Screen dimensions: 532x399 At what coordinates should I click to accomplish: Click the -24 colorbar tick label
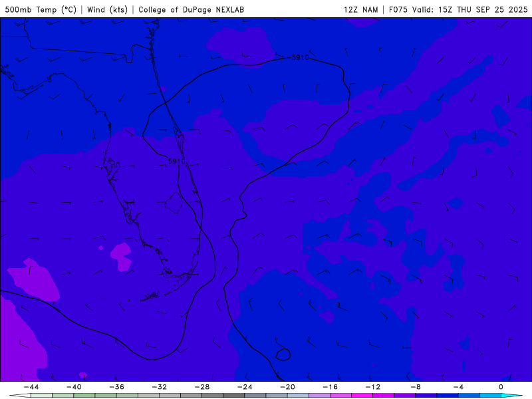[x=245, y=387]
